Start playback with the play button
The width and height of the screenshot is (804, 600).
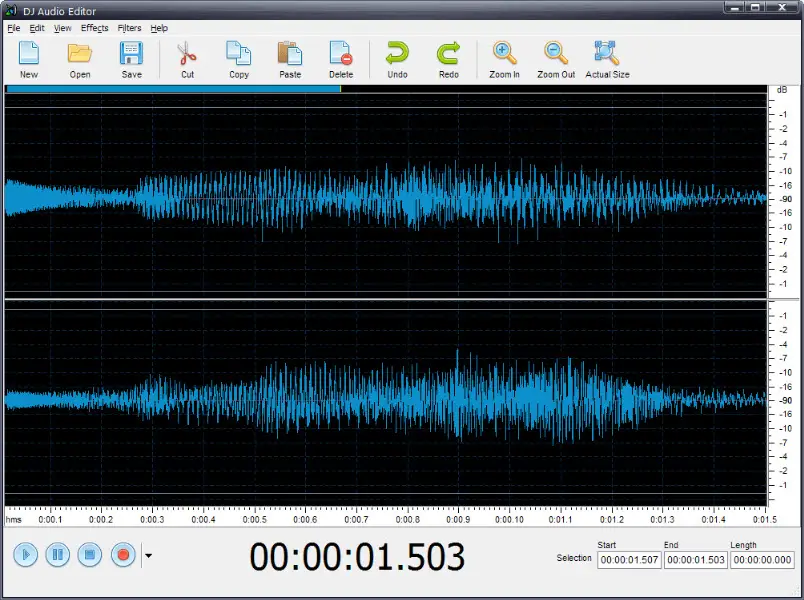tap(26, 554)
